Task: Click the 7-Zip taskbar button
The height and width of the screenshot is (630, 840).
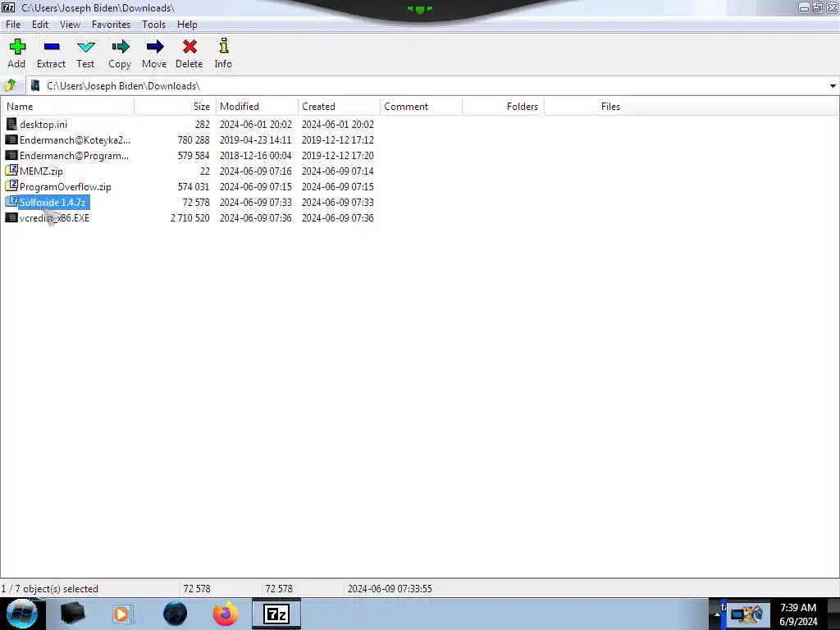Action: [276, 614]
